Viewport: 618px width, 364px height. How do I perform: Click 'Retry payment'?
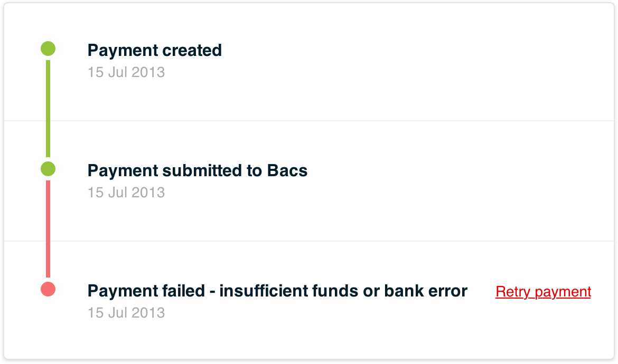pos(543,291)
